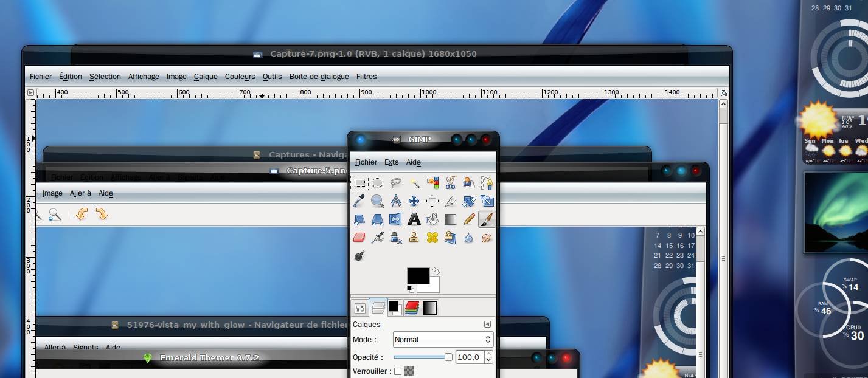Viewport: 868px width, 378px height.
Task: Click image menu arrow at ruler corner
Action: point(30,93)
